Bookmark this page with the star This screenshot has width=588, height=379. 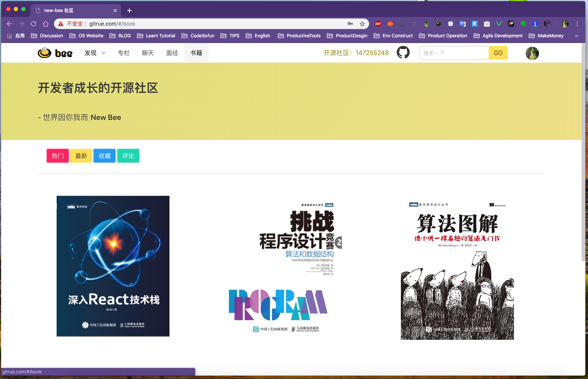pos(362,24)
